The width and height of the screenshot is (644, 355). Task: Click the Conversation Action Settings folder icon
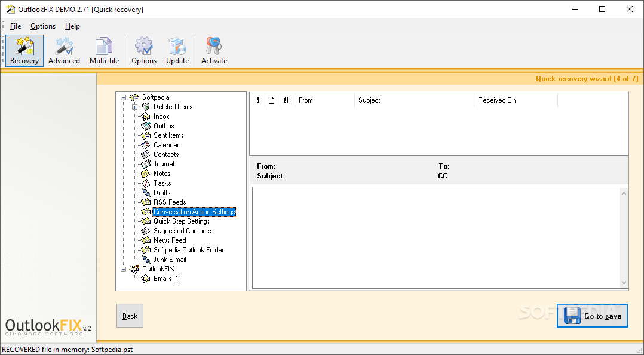[x=146, y=212]
